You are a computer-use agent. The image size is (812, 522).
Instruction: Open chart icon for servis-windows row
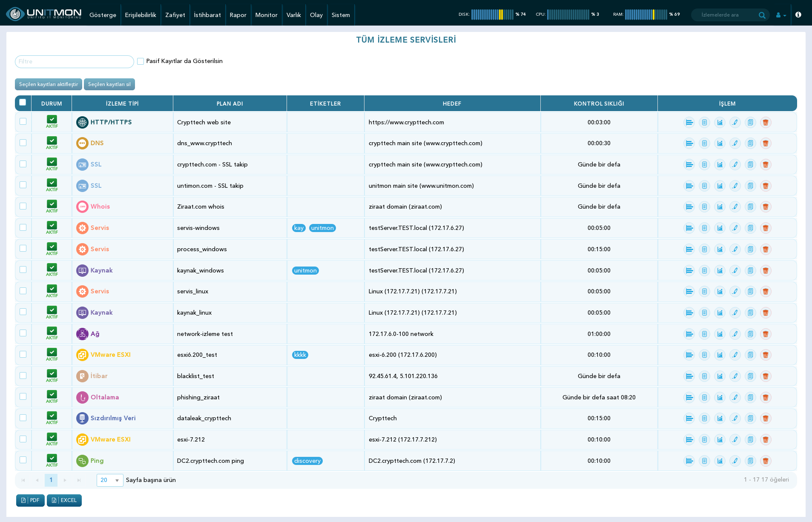720,228
